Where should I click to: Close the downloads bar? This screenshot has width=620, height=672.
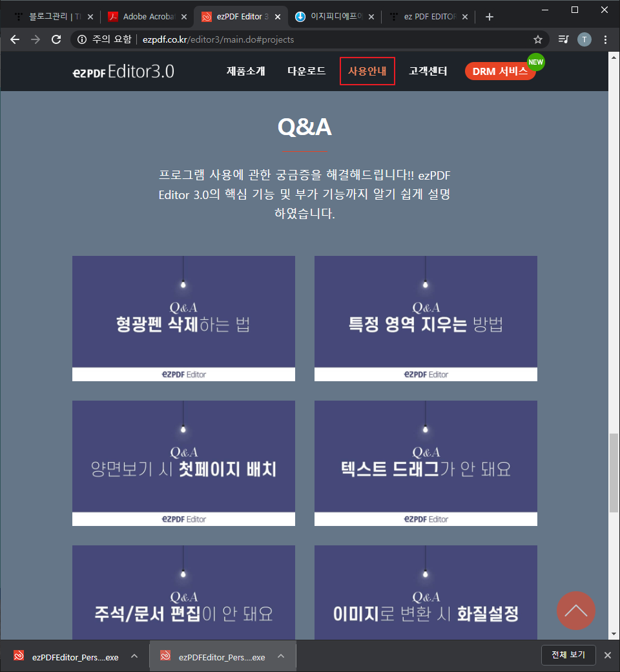click(608, 655)
